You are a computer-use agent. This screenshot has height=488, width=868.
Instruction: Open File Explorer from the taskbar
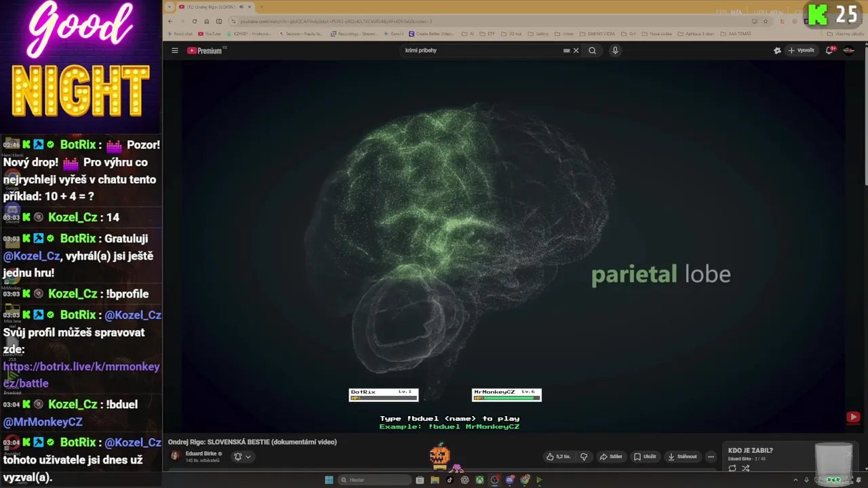click(435, 480)
